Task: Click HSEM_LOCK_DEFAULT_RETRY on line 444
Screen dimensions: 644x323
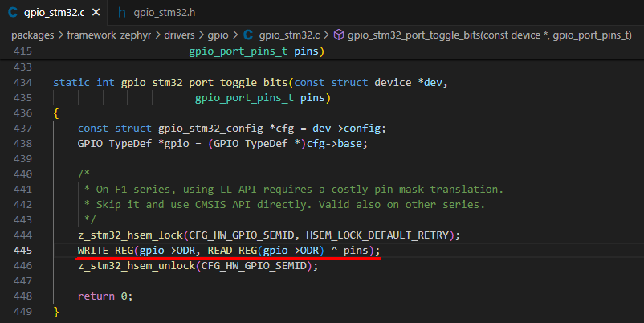Action: (x=377, y=235)
